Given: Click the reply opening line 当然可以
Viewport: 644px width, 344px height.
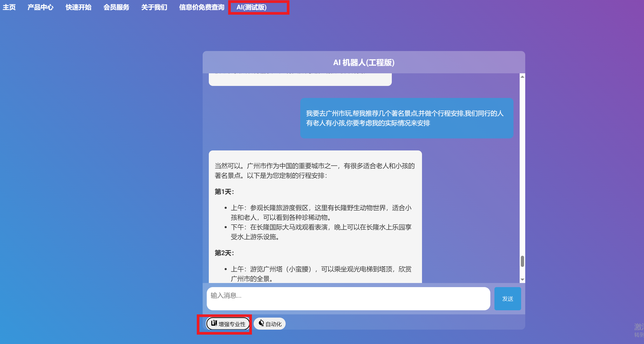Looking at the screenshot, I should 315,171.
